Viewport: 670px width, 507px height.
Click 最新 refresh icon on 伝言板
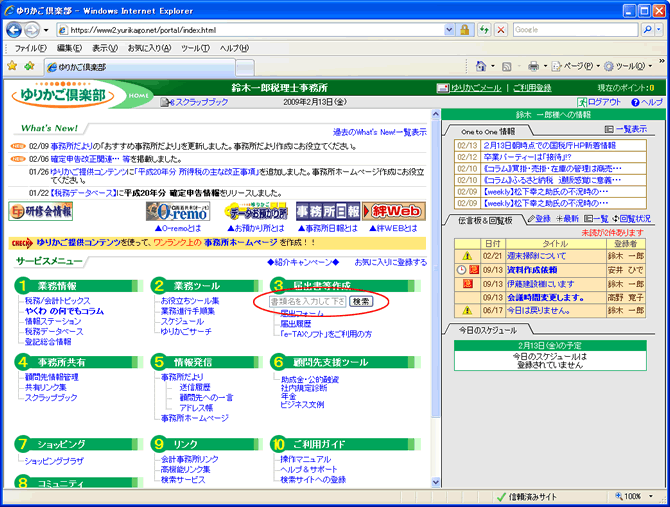(567, 219)
